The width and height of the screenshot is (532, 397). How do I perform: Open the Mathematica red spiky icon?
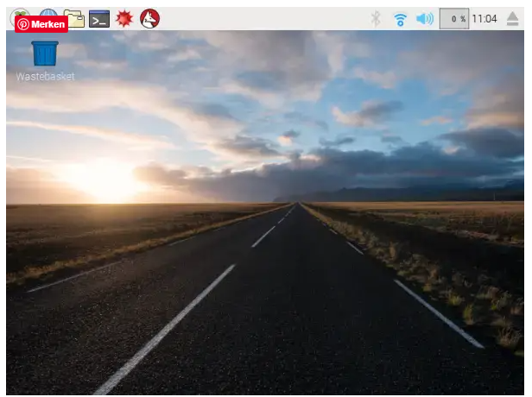tap(124, 18)
